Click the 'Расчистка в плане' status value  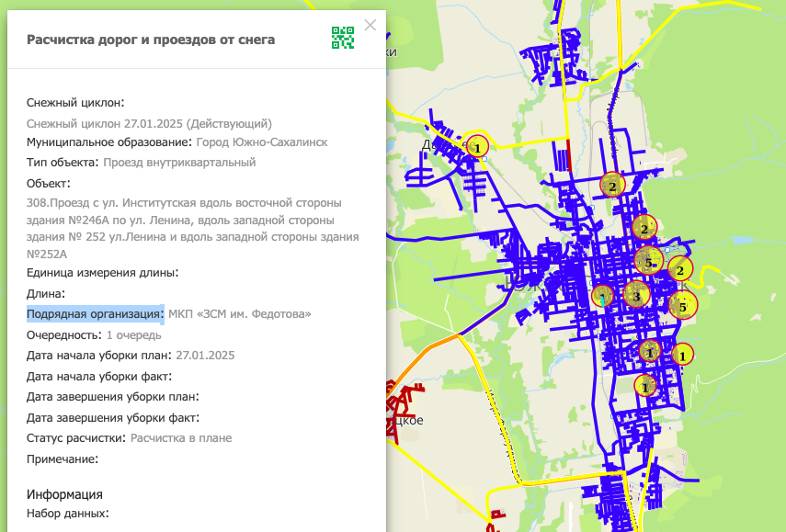coord(181,438)
